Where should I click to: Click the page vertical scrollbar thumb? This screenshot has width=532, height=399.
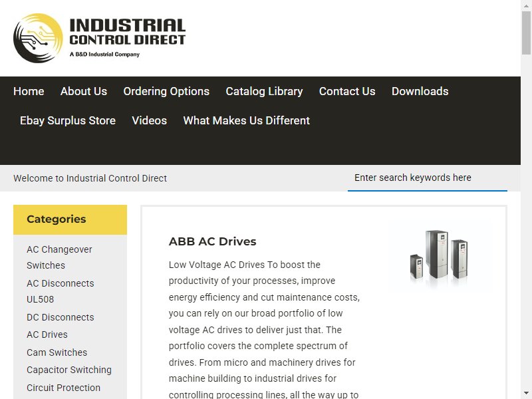coord(526,33)
